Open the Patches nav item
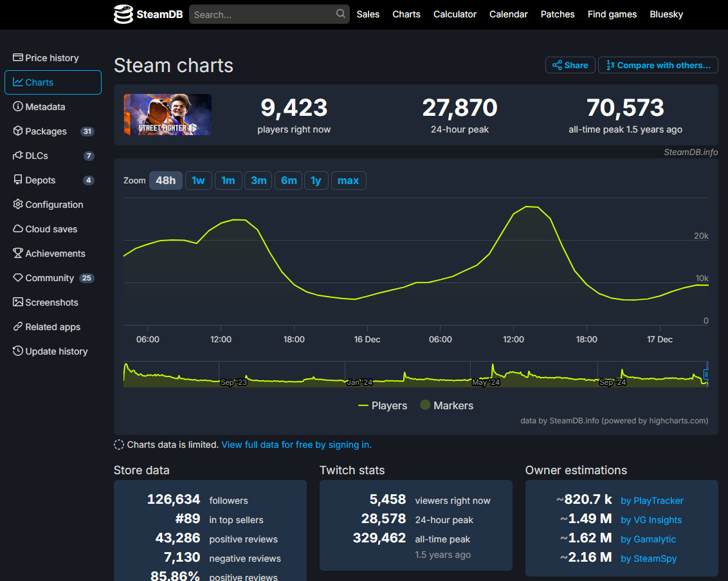This screenshot has height=581, width=728. (558, 14)
